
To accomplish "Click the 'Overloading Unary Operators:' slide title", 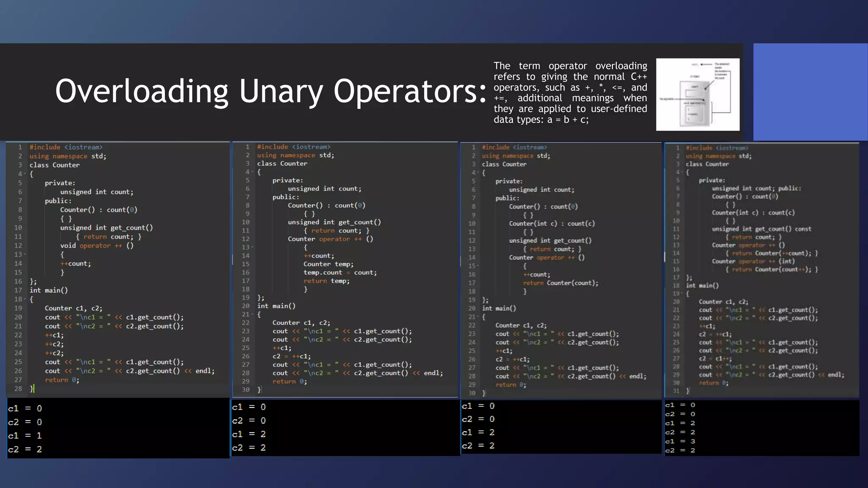I will coord(270,91).
